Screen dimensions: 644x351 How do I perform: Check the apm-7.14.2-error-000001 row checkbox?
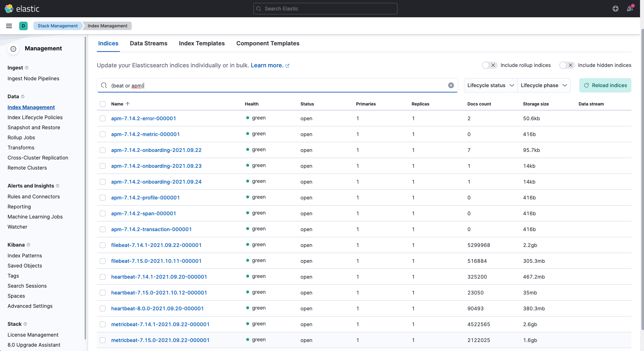[103, 118]
